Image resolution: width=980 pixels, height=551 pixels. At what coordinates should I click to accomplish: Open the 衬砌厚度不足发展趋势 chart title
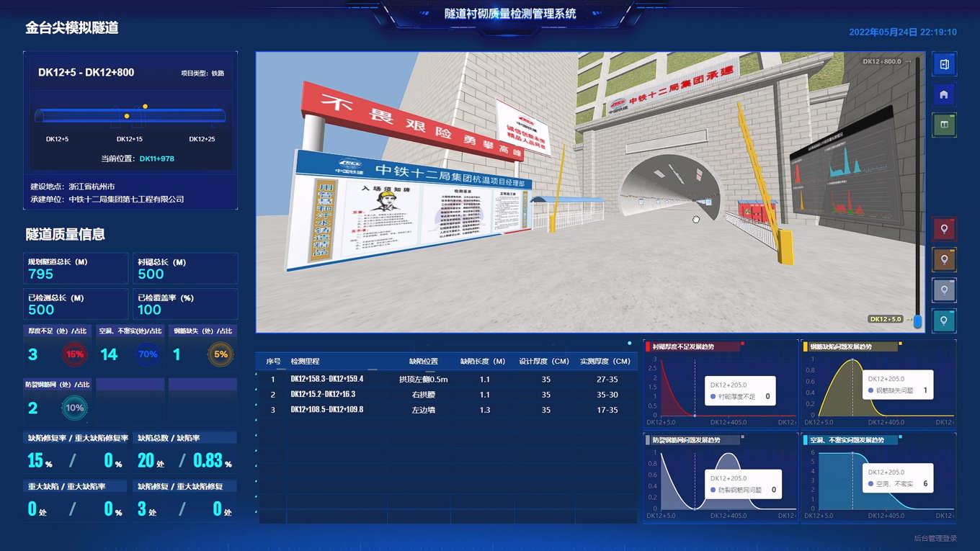point(683,346)
